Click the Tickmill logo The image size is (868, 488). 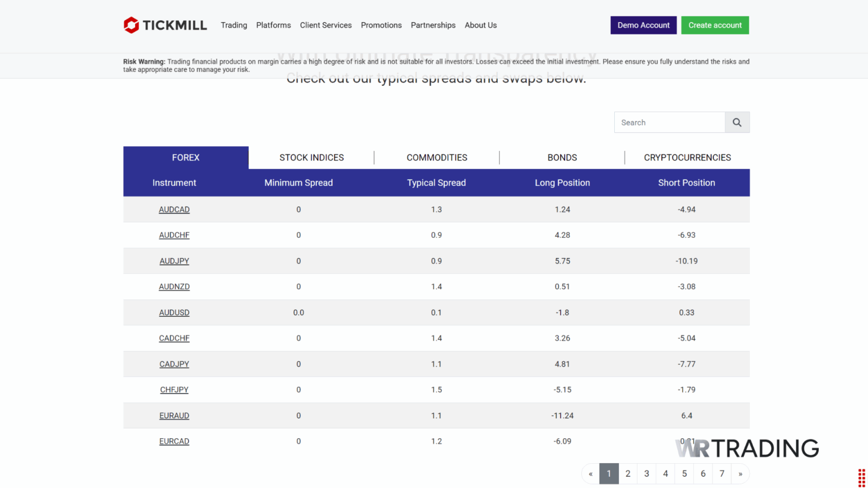[165, 25]
